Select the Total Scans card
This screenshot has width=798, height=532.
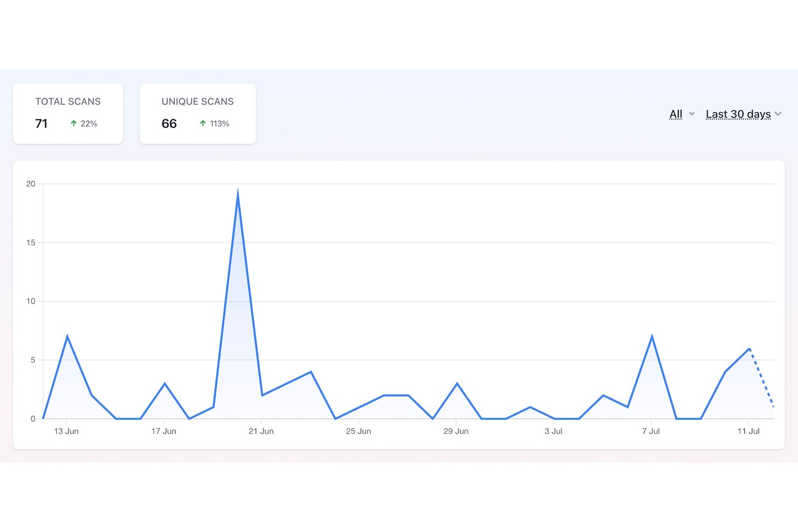click(x=68, y=114)
